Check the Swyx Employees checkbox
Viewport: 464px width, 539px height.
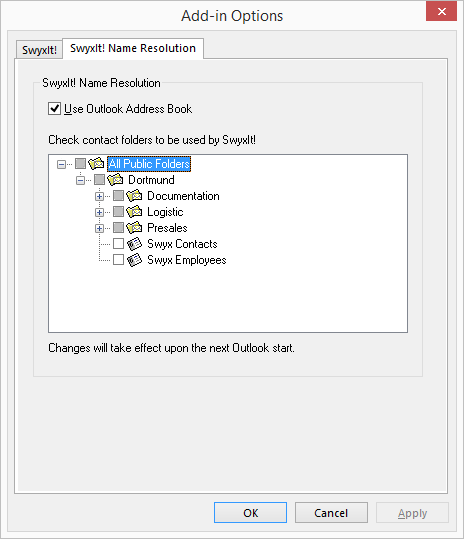point(118,260)
